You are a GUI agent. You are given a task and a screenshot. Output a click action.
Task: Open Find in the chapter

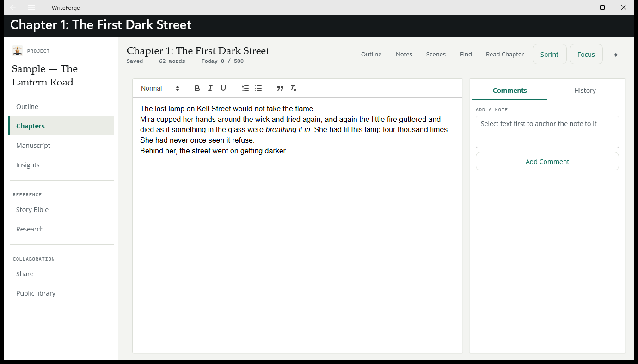(x=466, y=54)
